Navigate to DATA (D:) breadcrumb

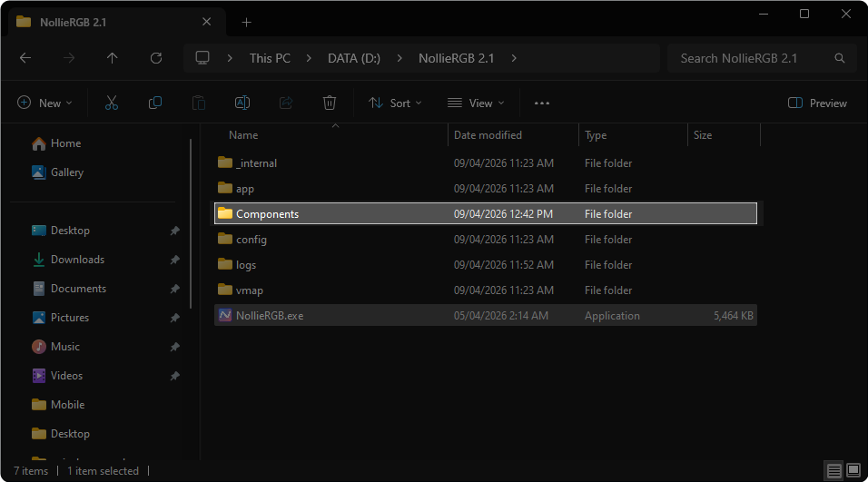tap(354, 58)
